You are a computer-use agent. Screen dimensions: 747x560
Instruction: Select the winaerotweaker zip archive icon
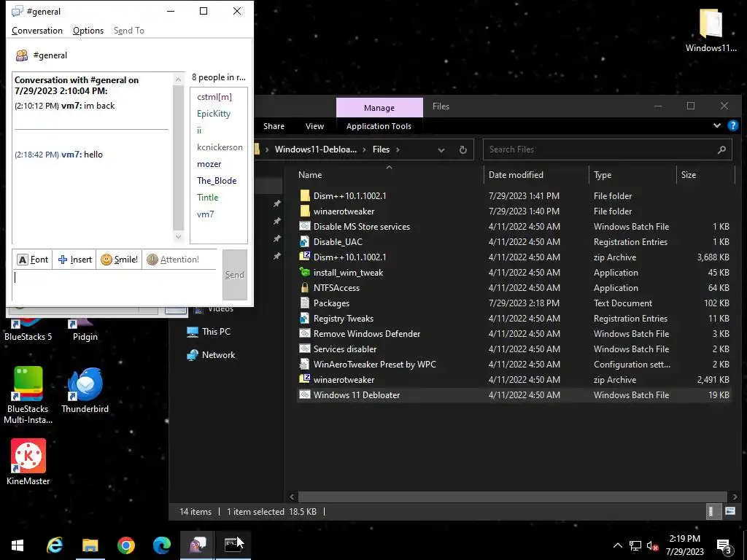(305, 379)
